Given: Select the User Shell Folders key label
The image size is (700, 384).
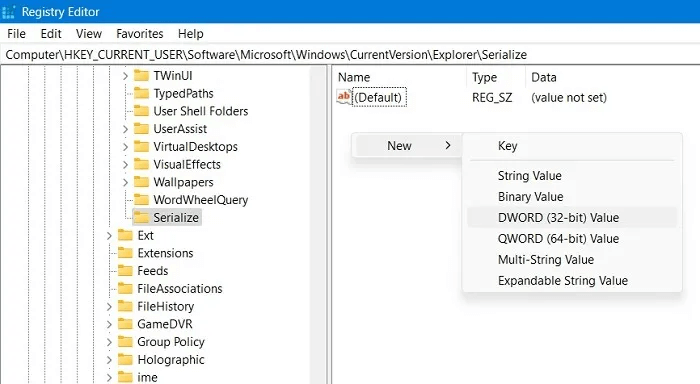Looking at the screenshot, I should tap(200, 111).
